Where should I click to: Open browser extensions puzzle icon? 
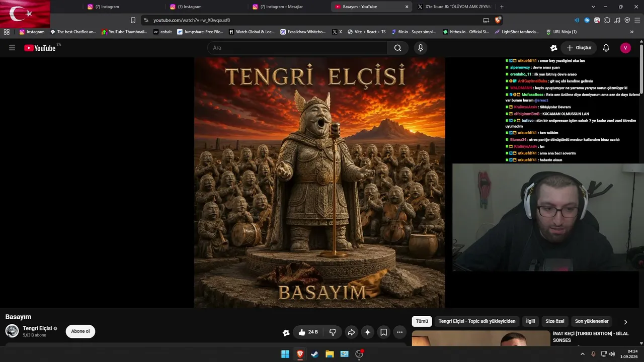click(607, 20)
